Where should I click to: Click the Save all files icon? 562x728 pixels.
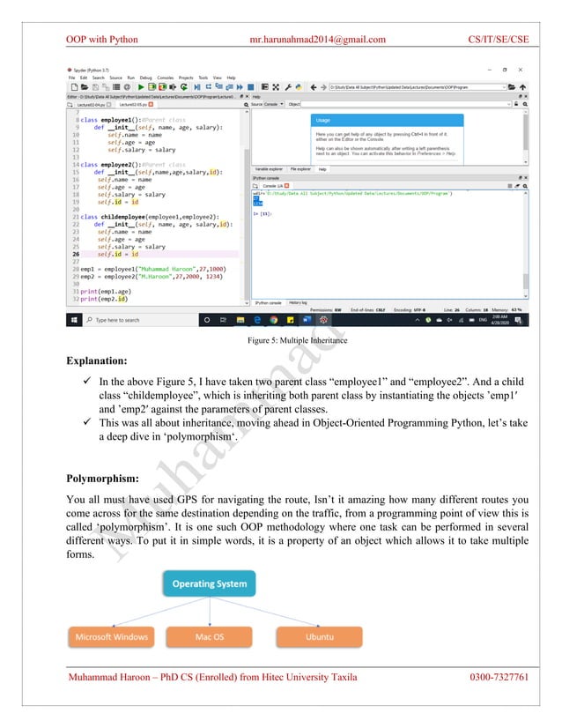pos(106,87)
